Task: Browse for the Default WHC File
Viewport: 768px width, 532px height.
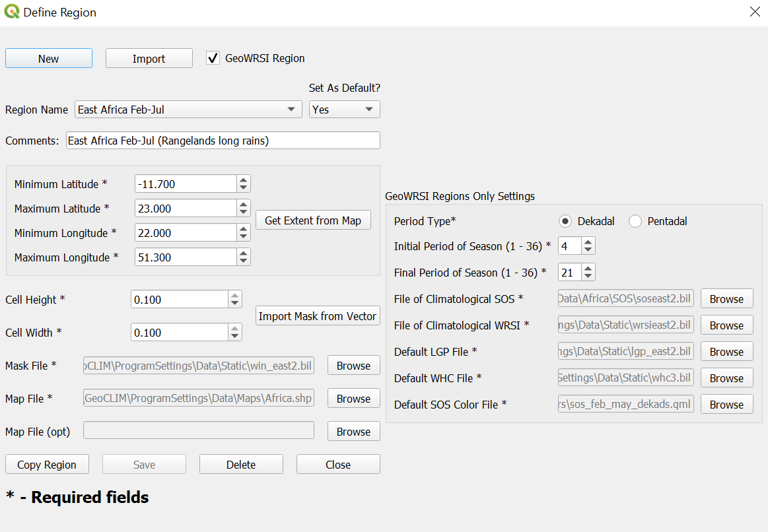Action: [x=726, y=378]
